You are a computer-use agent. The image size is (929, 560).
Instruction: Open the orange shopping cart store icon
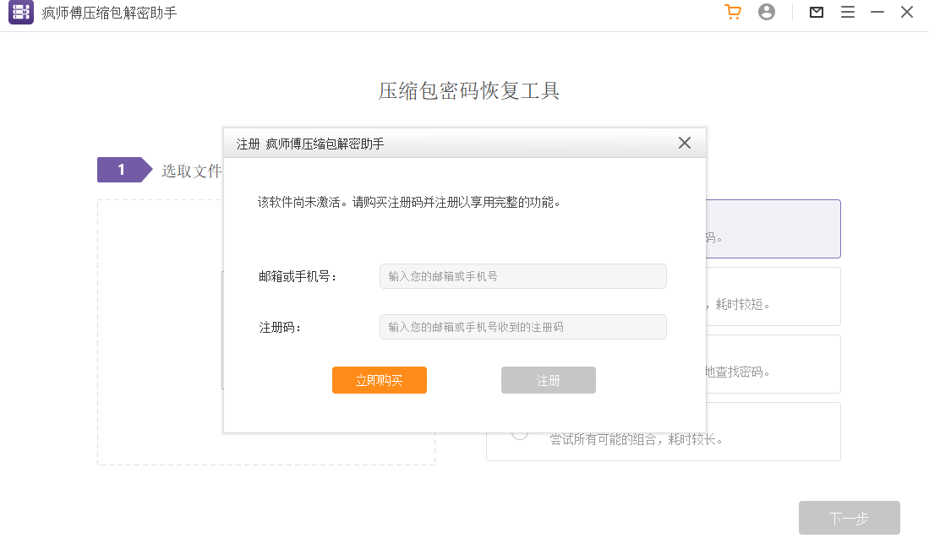[733, 12]
